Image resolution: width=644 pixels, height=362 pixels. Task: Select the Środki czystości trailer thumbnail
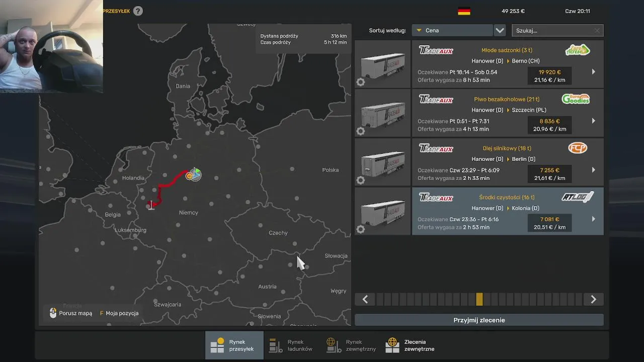383,211
